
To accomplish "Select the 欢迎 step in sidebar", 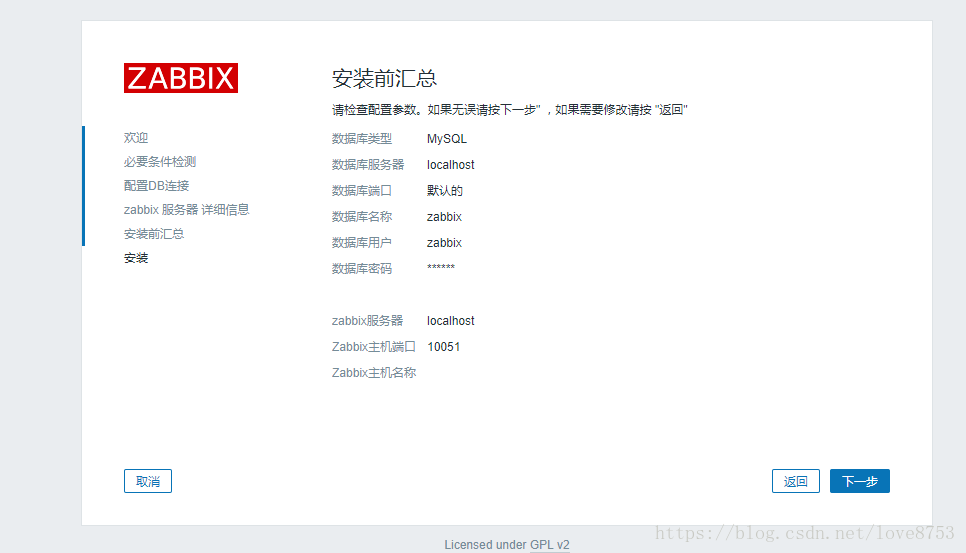I will 136,138.
